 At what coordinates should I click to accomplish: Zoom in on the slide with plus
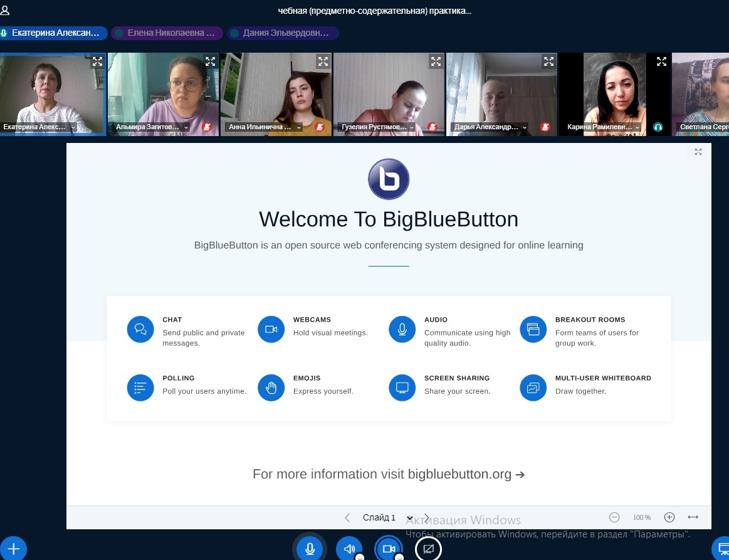click(x=669, y=517)
